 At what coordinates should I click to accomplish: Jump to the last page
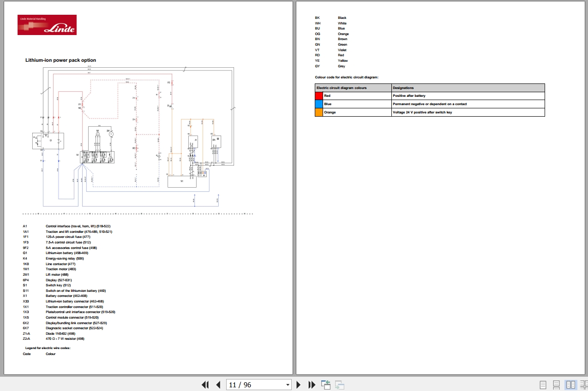[x=312, y=385]
